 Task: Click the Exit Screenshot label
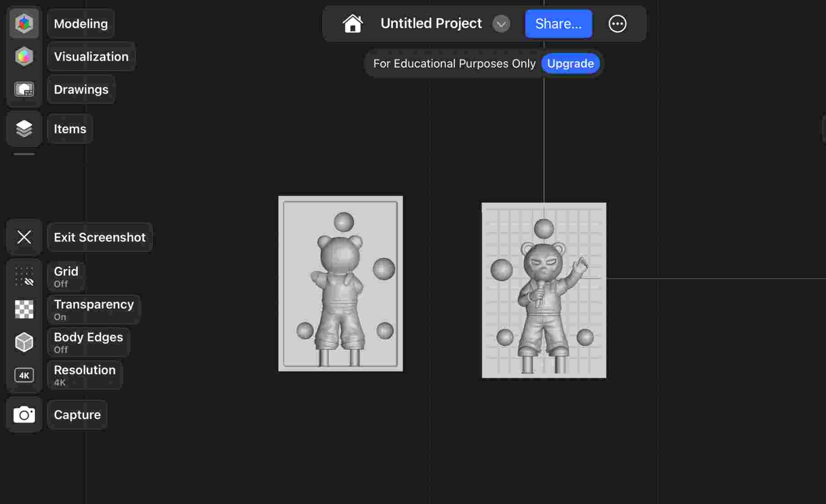[x=100, y=237]
